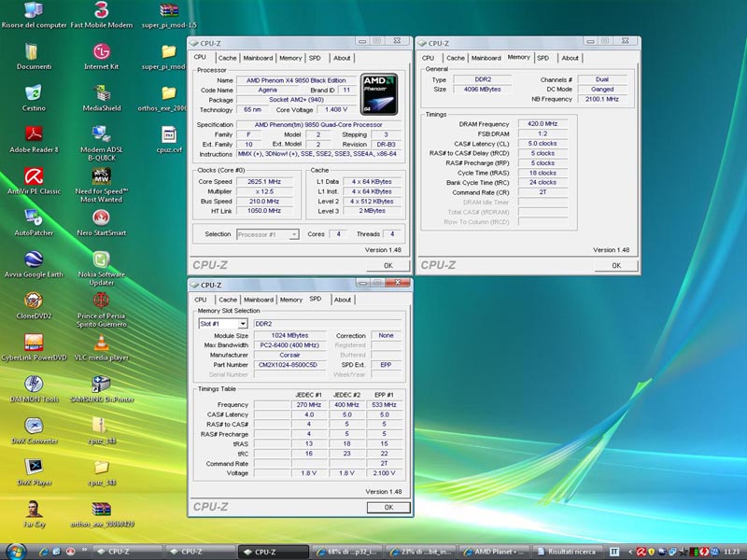Click the AMD Phenom X4 9850 Black Edition name field
Viewport: 747px width, 560px height.
pos(296,80)
